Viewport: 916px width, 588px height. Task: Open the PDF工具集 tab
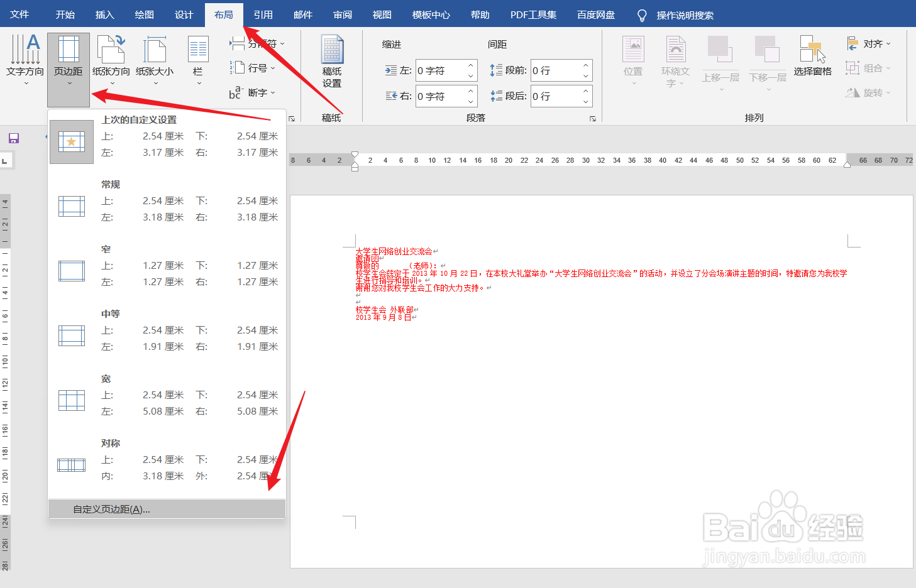tap(533, 14)
